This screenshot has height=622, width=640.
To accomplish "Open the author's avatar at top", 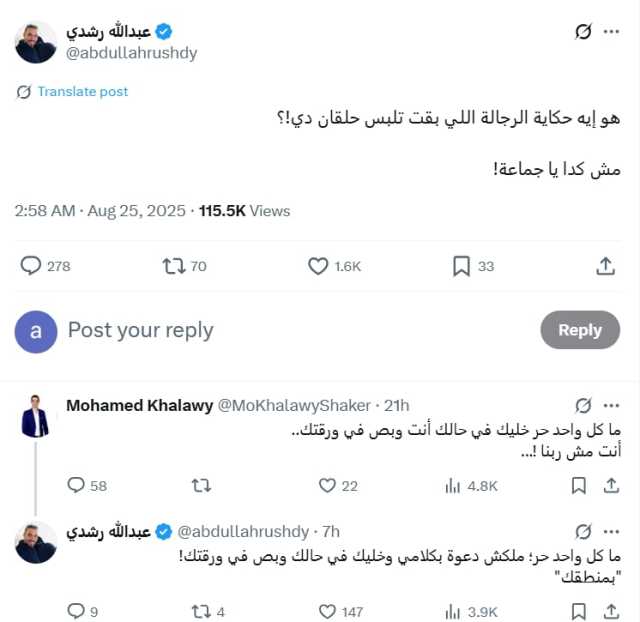I will tap(36, 42).
